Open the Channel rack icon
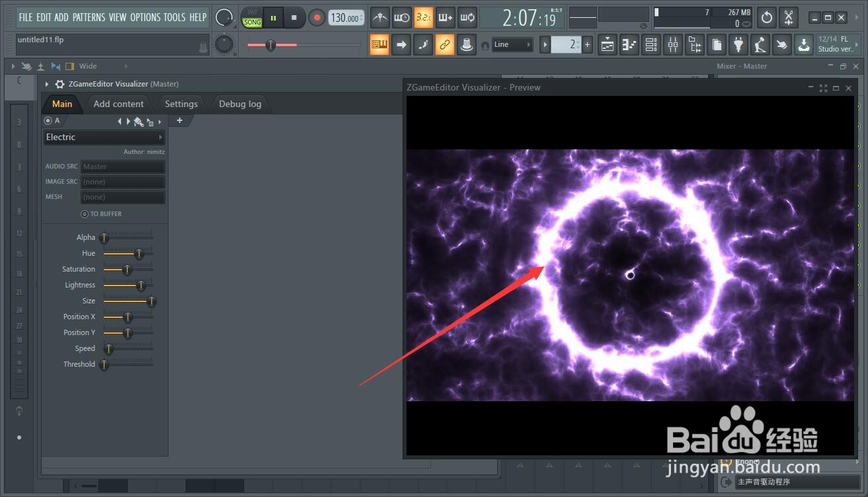 (x=651, y=45)
